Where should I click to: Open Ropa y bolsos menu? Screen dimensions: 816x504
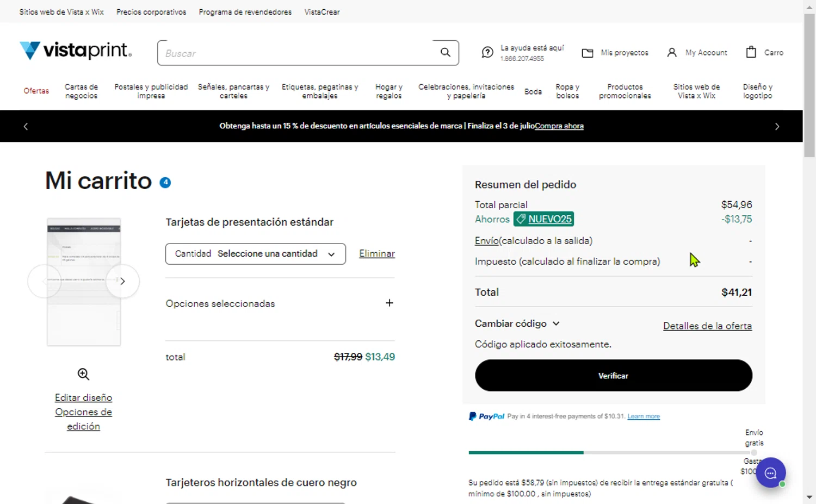(x=567, y=91)
